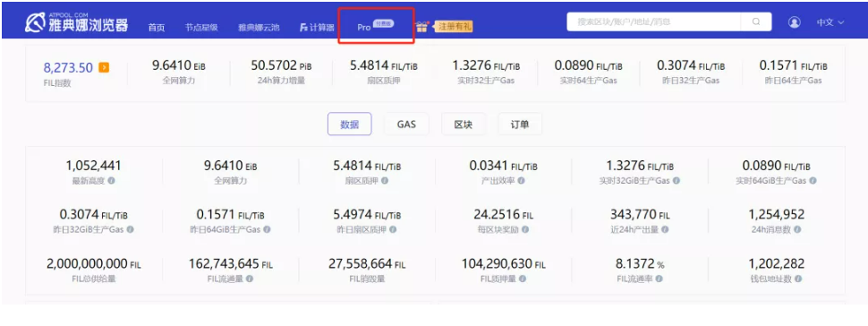Click info icon for 实时32GiB生产Gas

[676, 181]
